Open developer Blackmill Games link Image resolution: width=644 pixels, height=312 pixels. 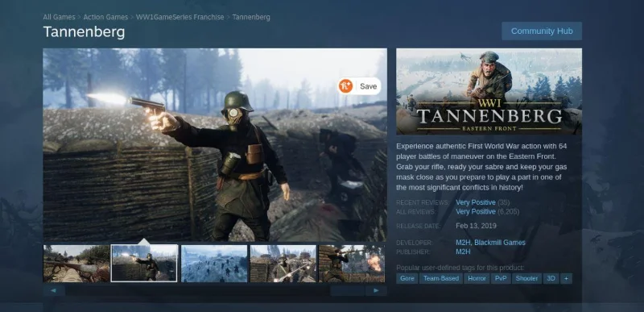coord(500,243)
